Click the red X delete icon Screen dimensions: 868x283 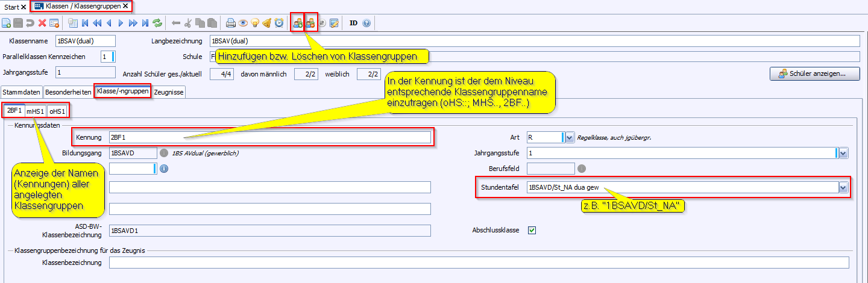42,23
